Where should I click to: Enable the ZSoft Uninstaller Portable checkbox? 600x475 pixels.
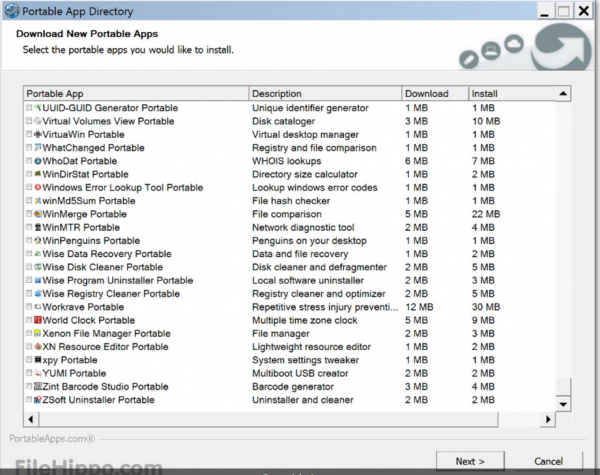pyautogui.click(x=28, y=400)
